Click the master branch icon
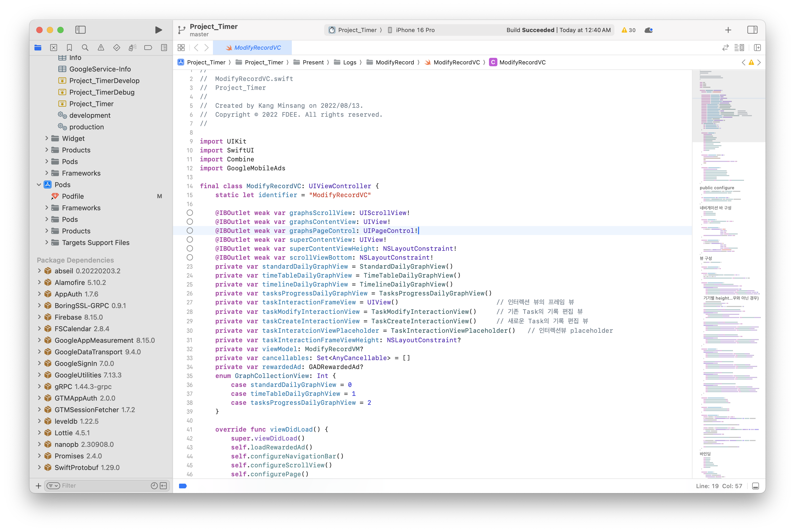Screen dimensions: 795x532 coord(181,30)
